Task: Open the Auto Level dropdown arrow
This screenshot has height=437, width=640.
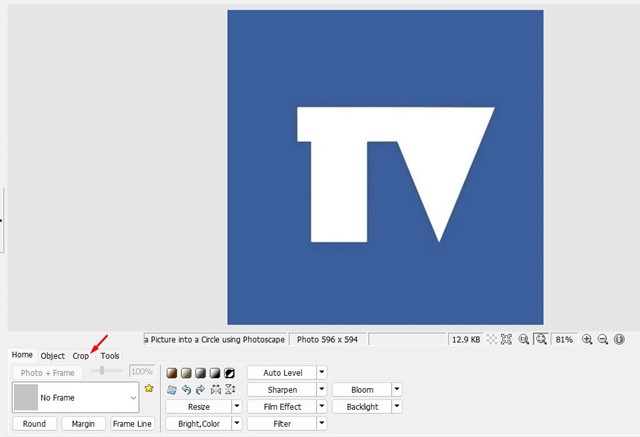Action: [x=322, y=372]
